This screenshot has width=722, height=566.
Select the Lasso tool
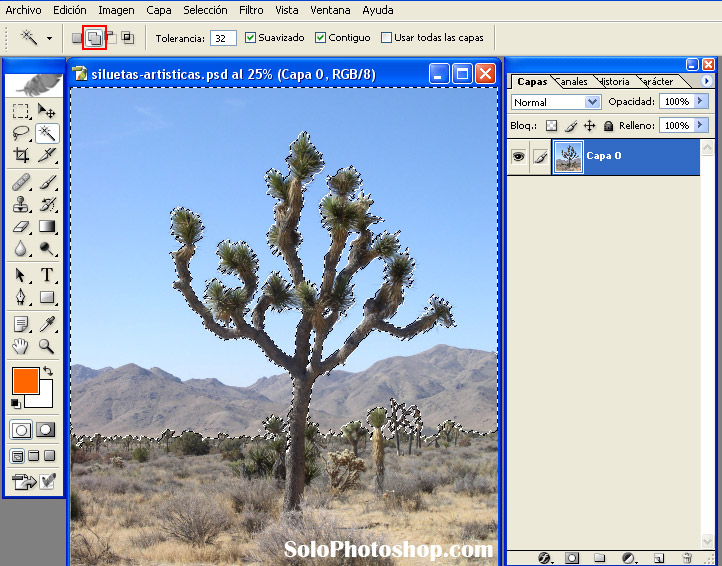20,133
